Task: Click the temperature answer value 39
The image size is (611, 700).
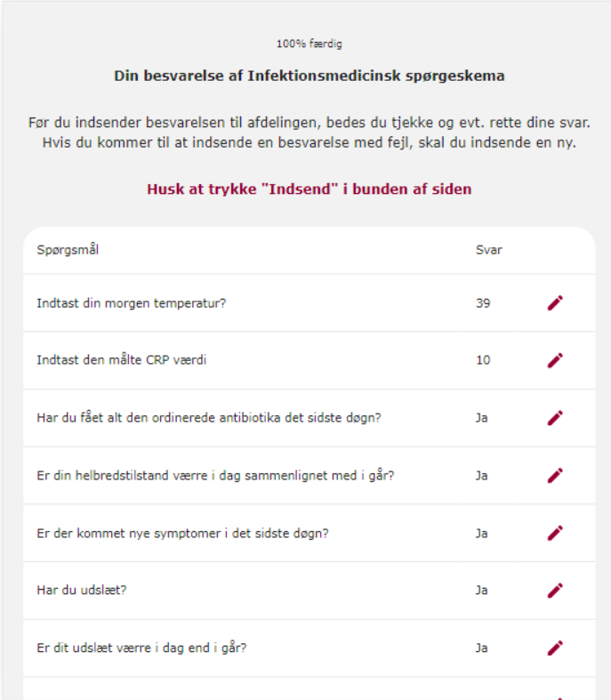Action: click(483, 303)
